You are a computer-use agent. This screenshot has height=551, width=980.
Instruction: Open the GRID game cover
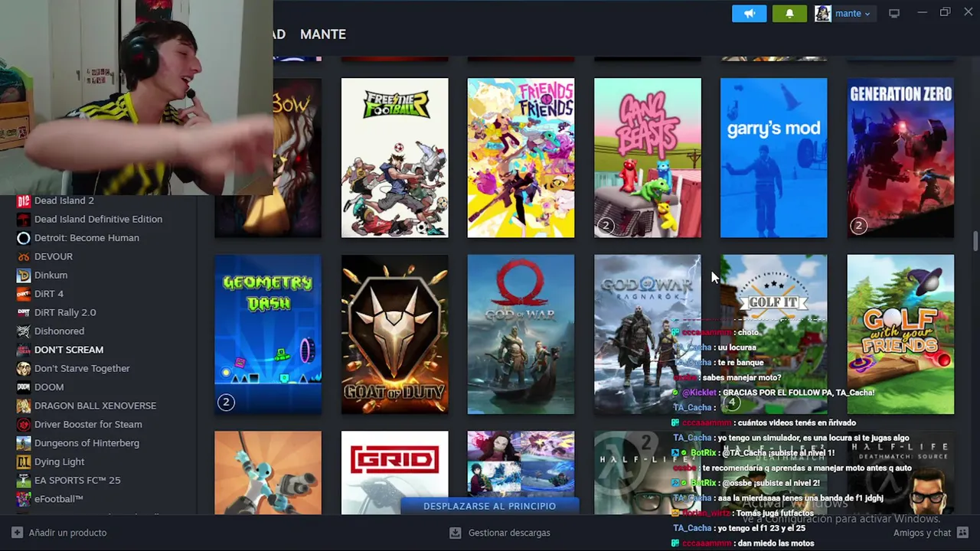click(394, 472)
